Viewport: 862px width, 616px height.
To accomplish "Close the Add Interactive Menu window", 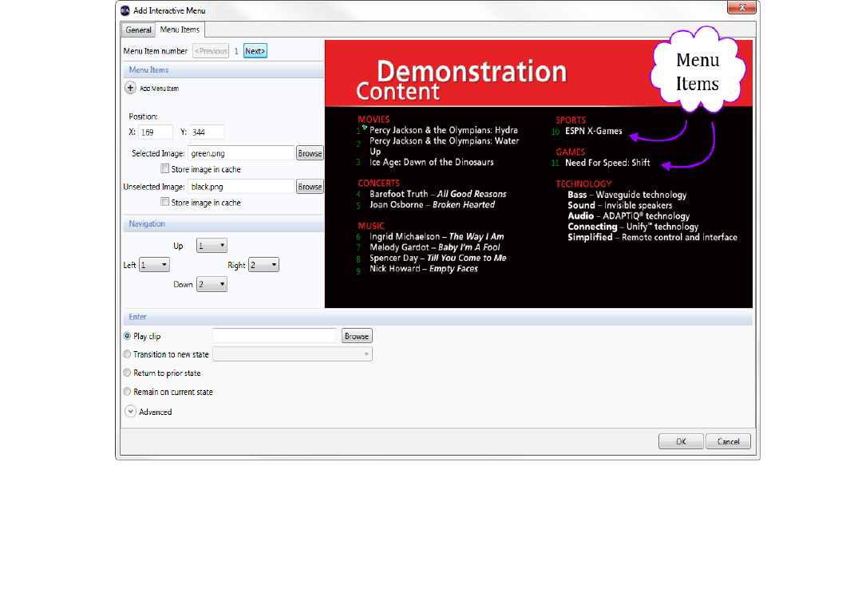I will pos(741,7).
